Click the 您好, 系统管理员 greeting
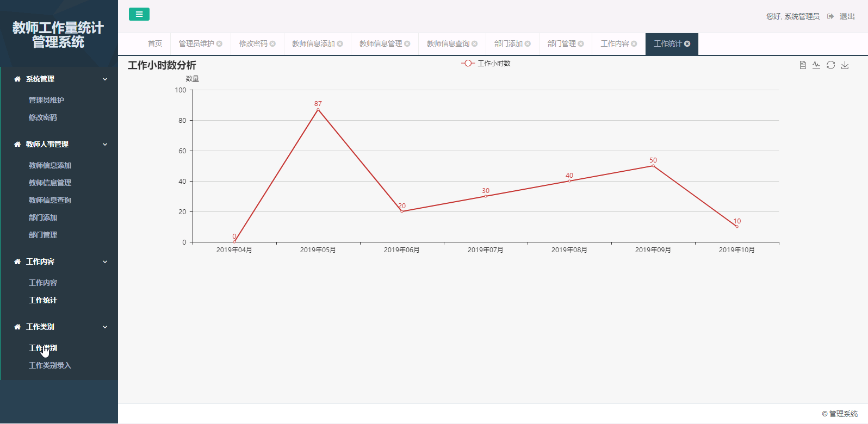Screen dimensions: 868x424 793,16
